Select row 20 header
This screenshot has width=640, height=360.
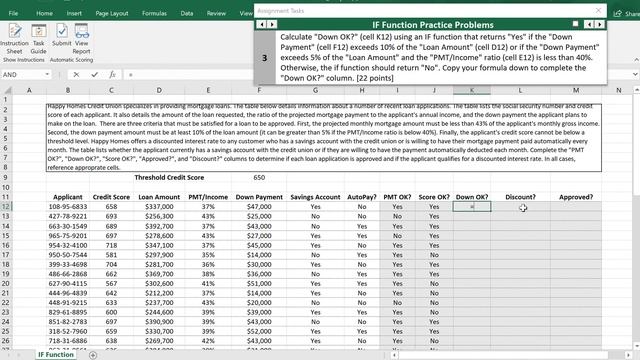point(6,283)
